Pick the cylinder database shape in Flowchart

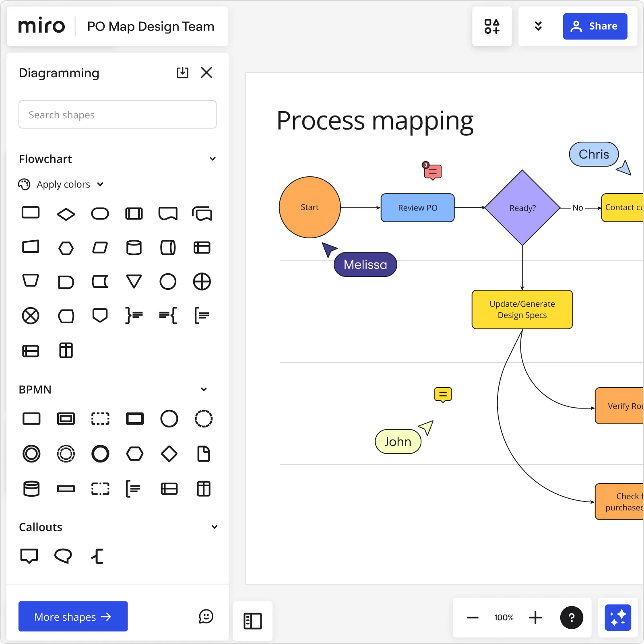click(x=134, y=248)
